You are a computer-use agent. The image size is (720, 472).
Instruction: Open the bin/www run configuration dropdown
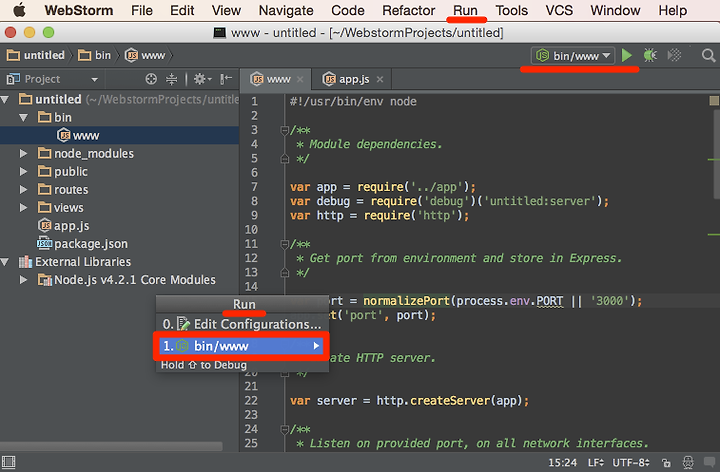(574, 56)
